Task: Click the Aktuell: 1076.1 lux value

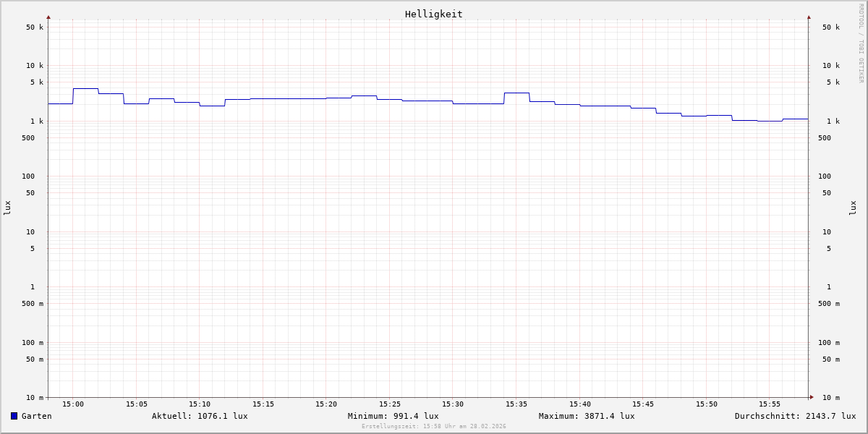Action: [200, 416]
